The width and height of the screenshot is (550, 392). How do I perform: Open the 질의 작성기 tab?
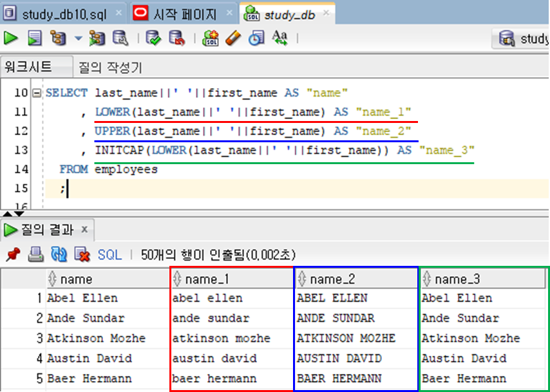[110, 68]
